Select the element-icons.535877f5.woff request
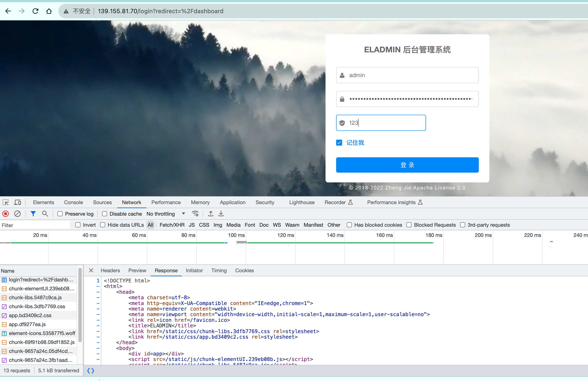The height and width of the screenshot is (381, 588). point(38,333)
